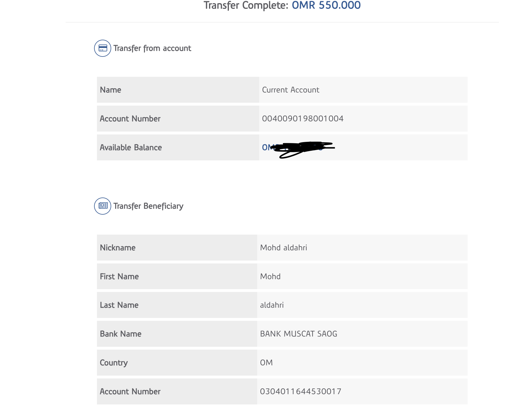Select the BANK MUSCAT SAOG bank name
Screen dimensions: 532x407
(x=299, y=334)
